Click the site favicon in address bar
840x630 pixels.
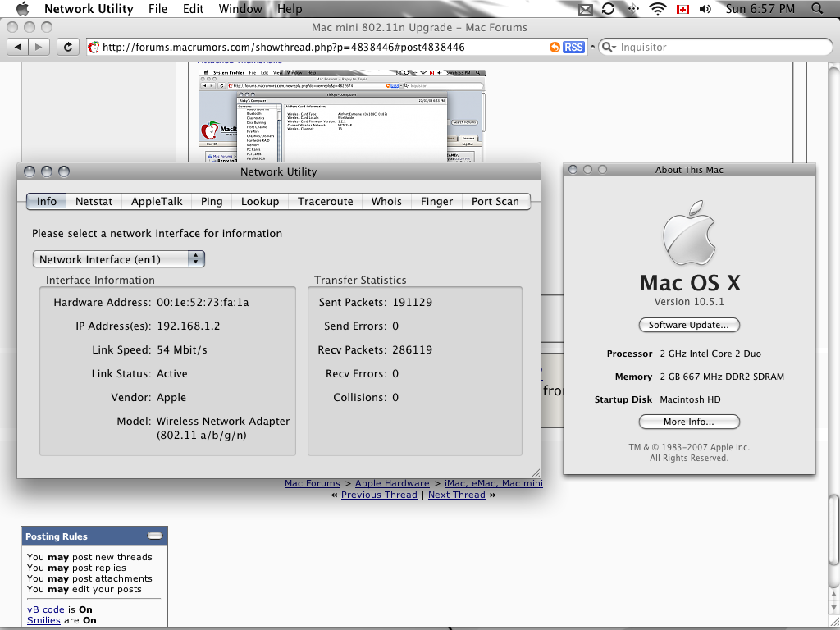point(94,47)
